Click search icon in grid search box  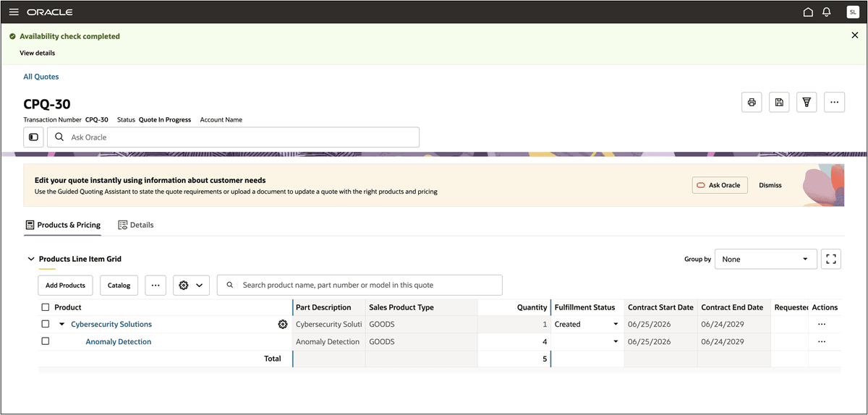click(230, 285)
